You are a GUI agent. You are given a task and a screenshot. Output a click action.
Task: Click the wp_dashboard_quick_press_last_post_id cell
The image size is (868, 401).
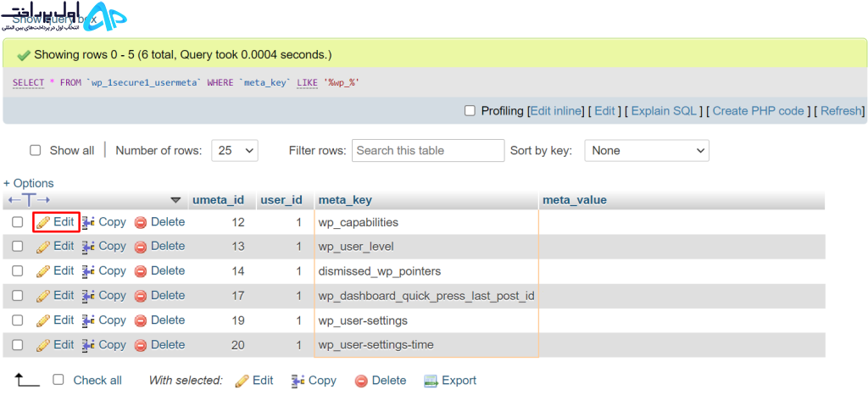(x=426, y=297)
